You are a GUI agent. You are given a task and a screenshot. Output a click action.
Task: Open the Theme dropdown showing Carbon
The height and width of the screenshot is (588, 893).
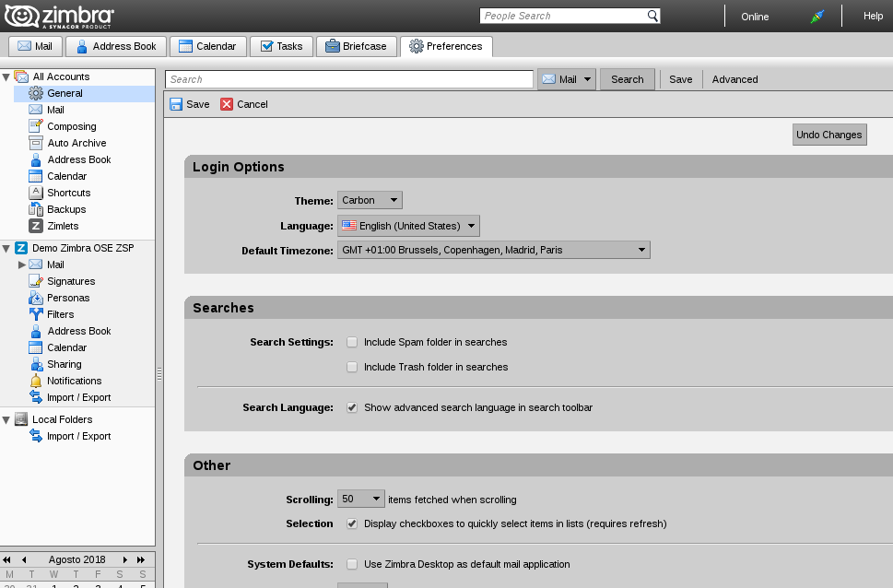(x=370, y=200)
